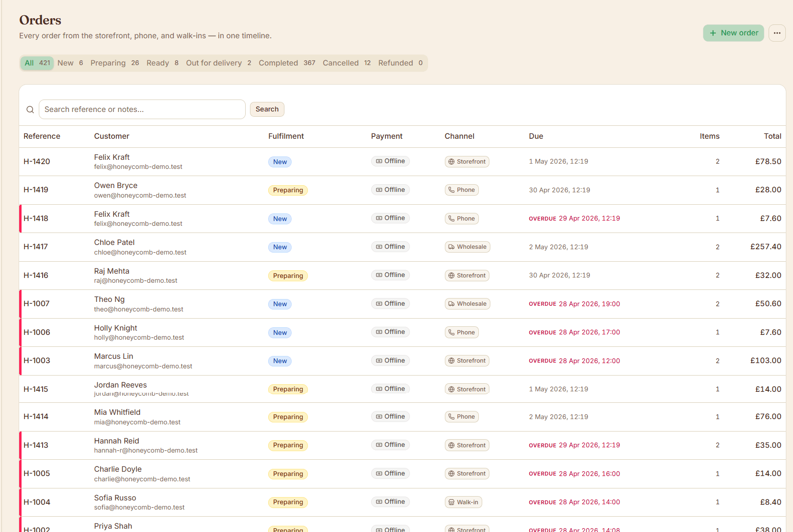
Task: Click the Storefront channel badge for H-1003
Action: click(467, 361)
